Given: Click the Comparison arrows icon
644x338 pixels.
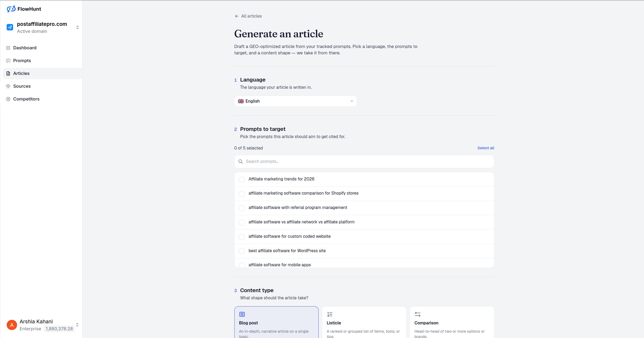Looking at the screenshot, I should [418, 314].
